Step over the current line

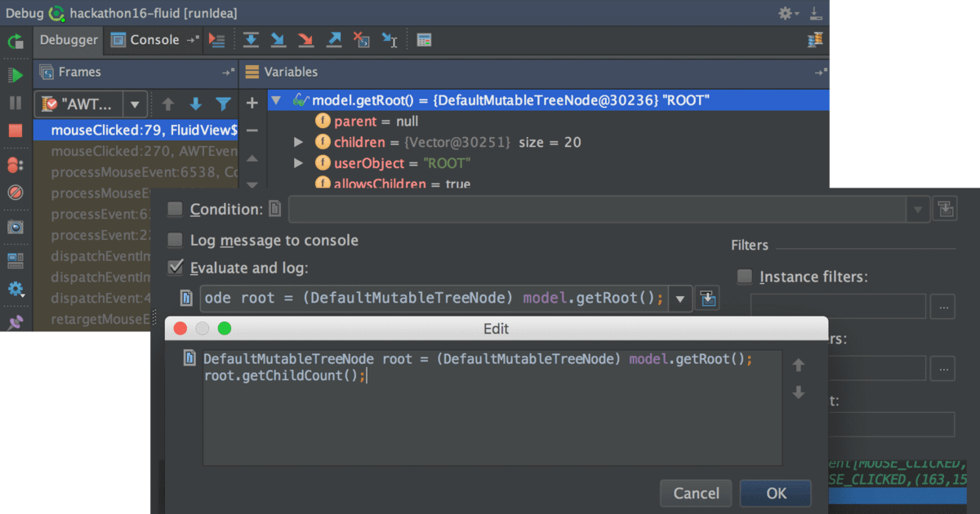point(251,39)
